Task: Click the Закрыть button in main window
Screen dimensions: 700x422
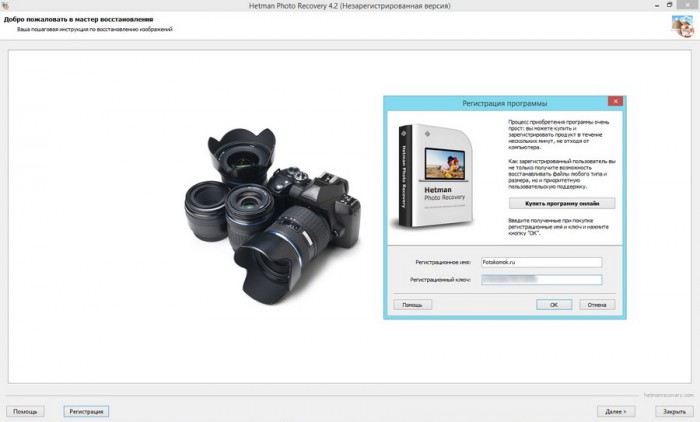Action: pos(674,411)
